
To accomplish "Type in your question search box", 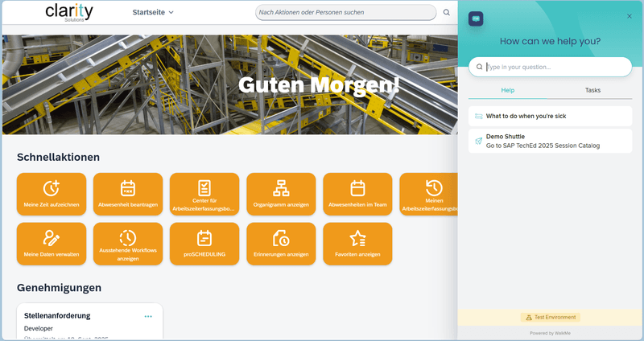I will click(x=555, y=67).
